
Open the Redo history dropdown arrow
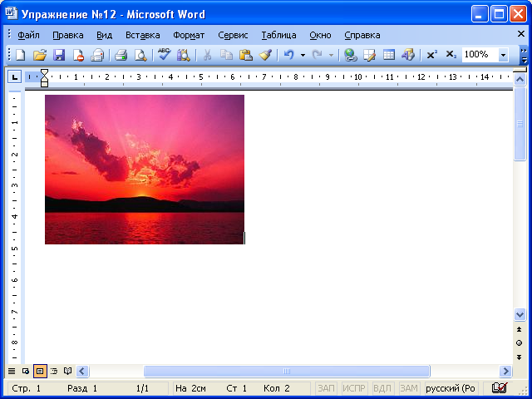point(331,55)
